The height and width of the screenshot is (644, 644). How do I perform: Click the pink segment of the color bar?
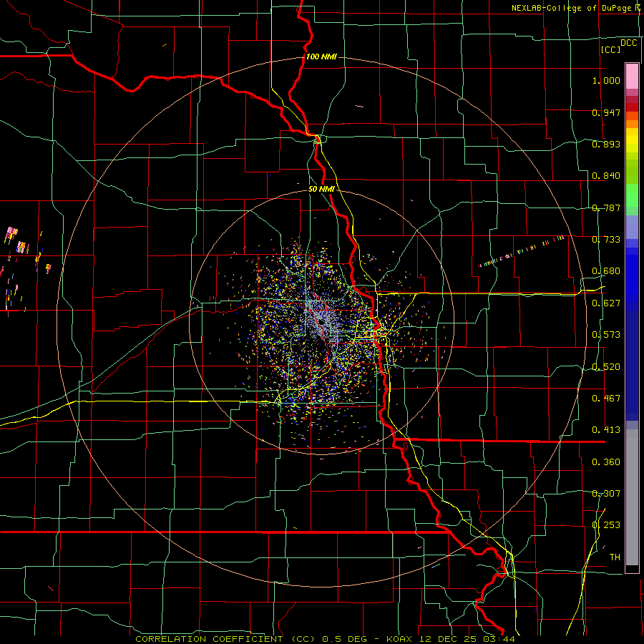[632, 76]
